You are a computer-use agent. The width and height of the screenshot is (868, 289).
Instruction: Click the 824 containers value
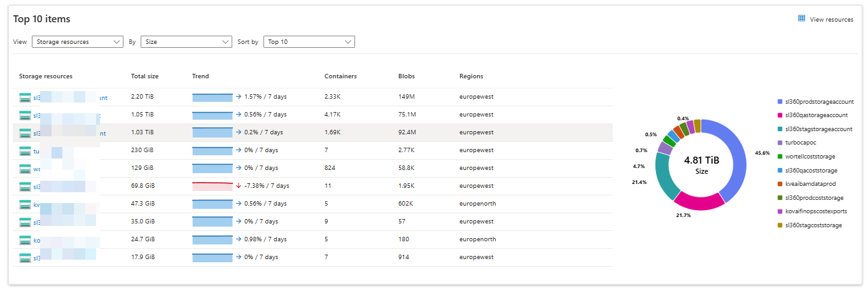point(330,169)
